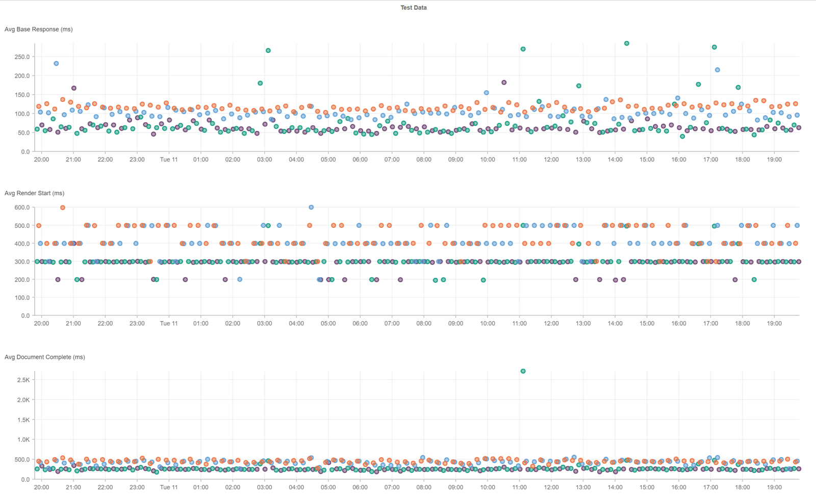Select the purple Base Response outlier near 10:30

coord(504,83)
